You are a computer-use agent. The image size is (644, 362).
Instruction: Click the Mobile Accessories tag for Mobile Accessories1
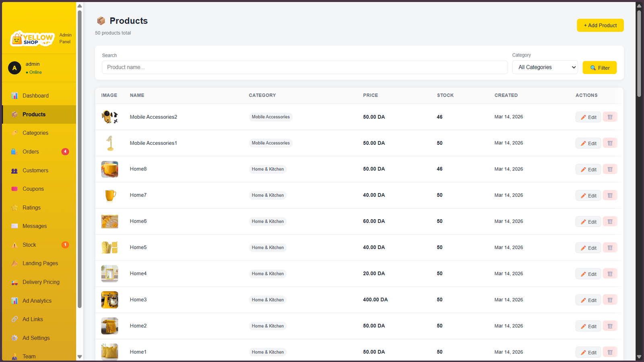click(270, 143)
